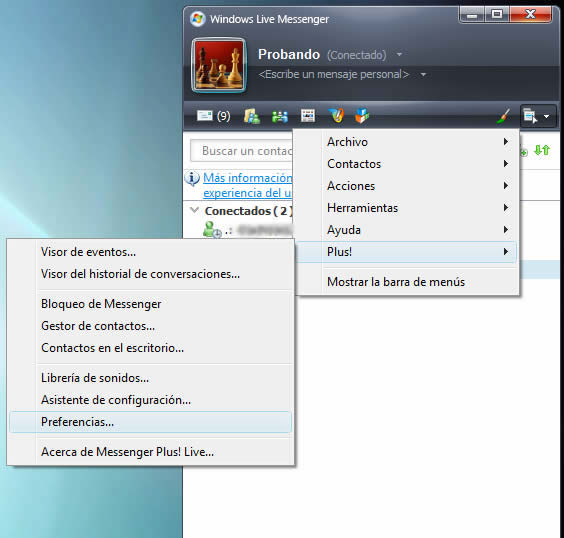Click the colorful cube toolbar icon

tap(362, 116)
